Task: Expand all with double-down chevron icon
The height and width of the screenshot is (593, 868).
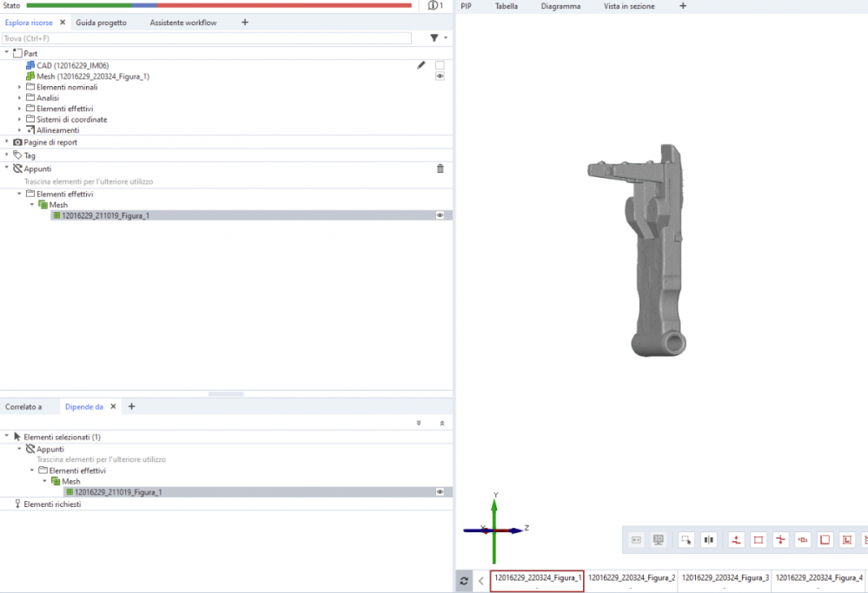Action: [x=419, y=423]
